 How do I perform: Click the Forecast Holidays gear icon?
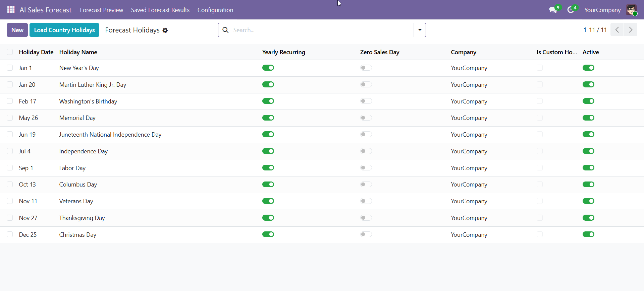165,30
